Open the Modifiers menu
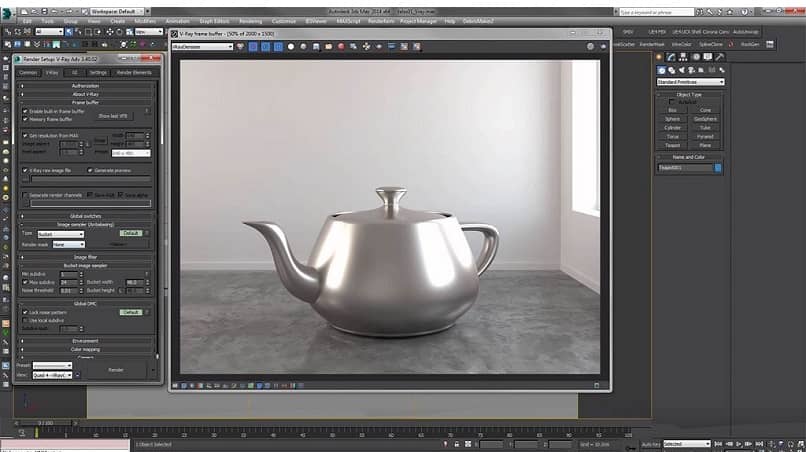This screenshot has height=452, width=806. (x=145, y=21)
